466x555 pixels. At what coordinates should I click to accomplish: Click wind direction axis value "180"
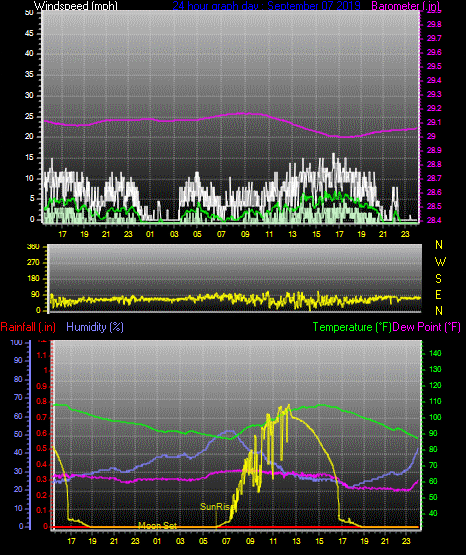pyautogui.click(x=33, y=279)
